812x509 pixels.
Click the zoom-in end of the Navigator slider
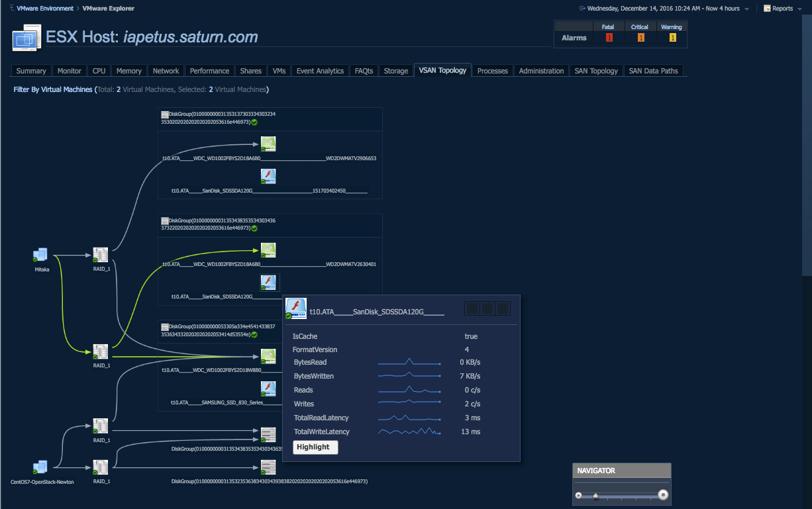click(663, 495)
